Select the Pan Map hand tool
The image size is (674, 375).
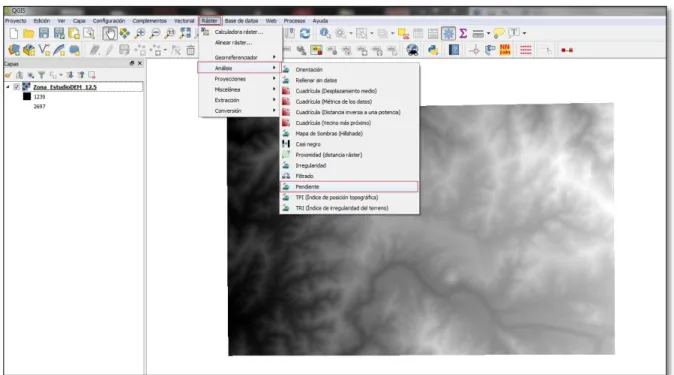(110, 33)
